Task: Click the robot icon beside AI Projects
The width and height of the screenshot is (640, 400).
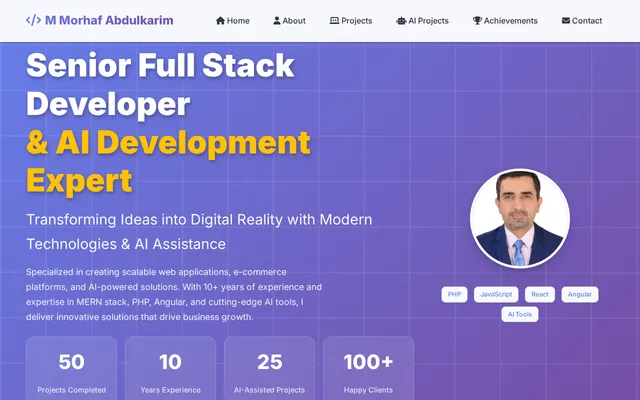Action: click(x=401, y=20)
